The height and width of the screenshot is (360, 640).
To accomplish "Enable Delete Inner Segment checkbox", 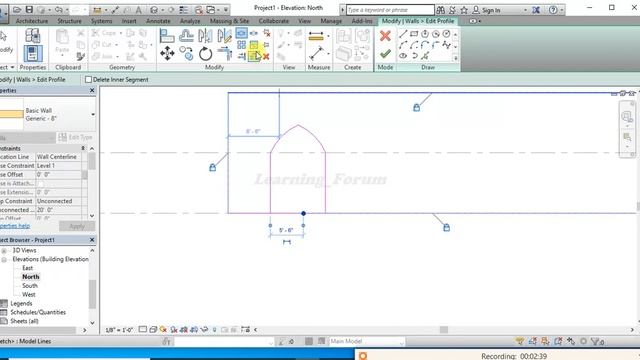I will 88,80.
